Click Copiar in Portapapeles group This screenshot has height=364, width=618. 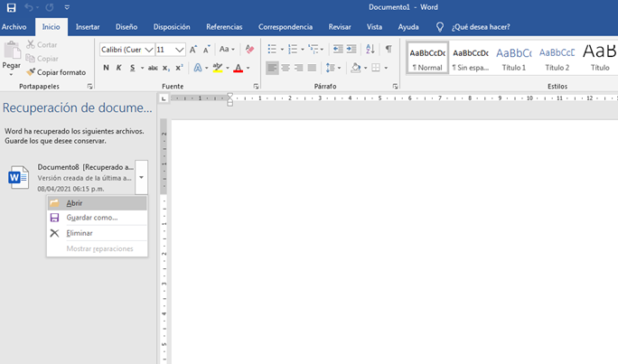click(42, 59)
